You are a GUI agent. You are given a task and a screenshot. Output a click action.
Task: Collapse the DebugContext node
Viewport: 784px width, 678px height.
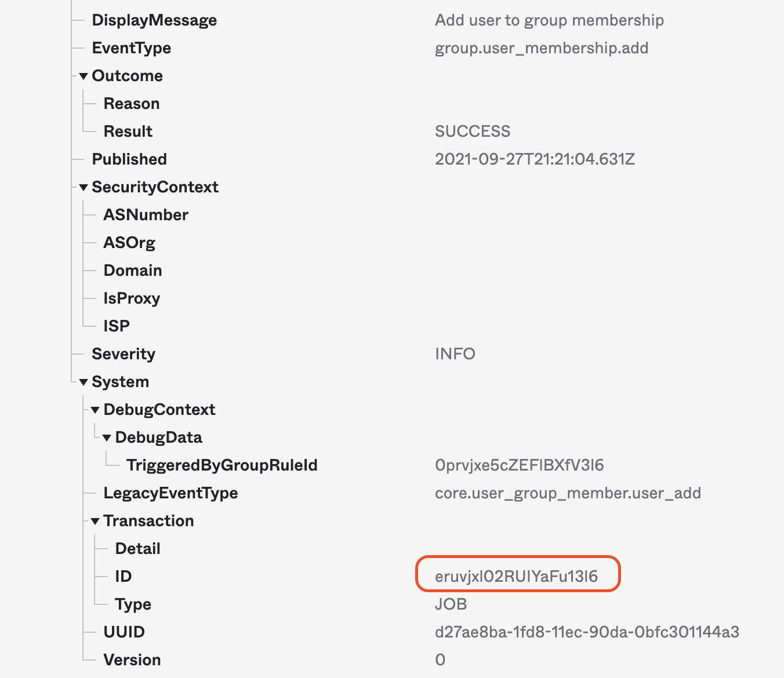point(95,409)
